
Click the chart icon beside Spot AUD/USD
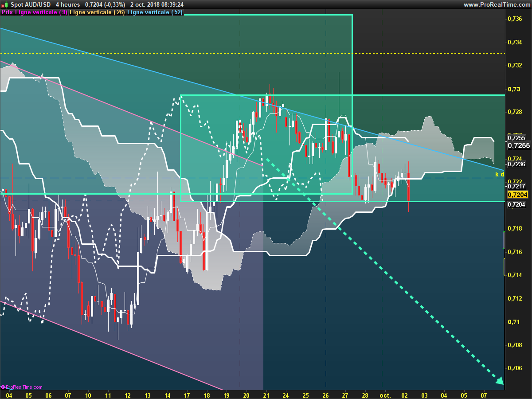point(4,4)
